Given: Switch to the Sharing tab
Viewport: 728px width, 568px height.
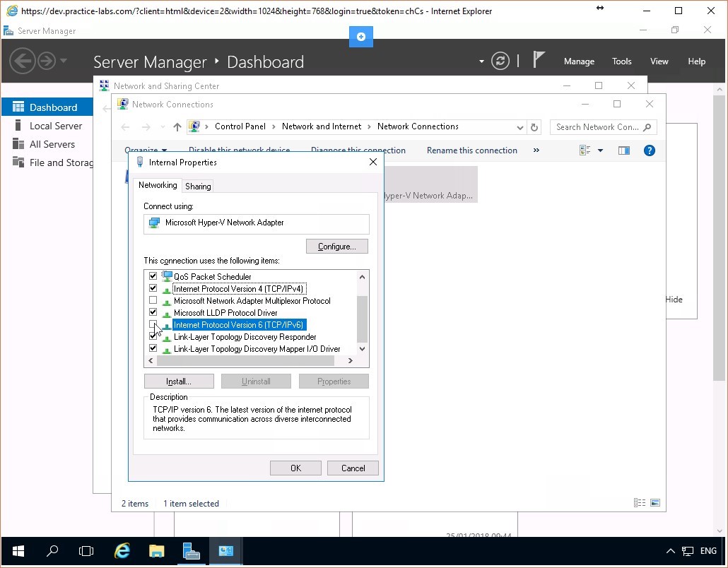Looking at the screenshot, I should (x=197, y=185).
